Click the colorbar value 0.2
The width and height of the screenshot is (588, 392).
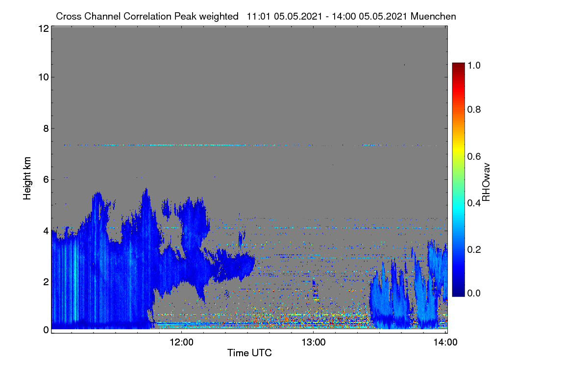(475, 249)
